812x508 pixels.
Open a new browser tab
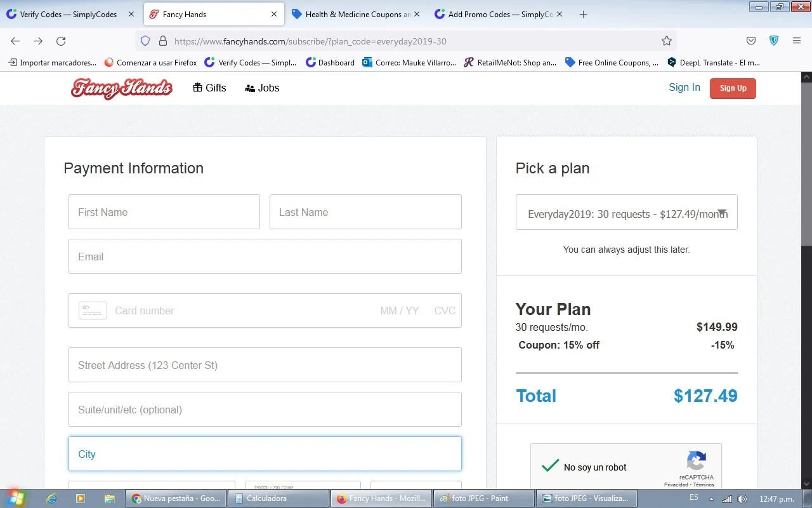[584, 14]
